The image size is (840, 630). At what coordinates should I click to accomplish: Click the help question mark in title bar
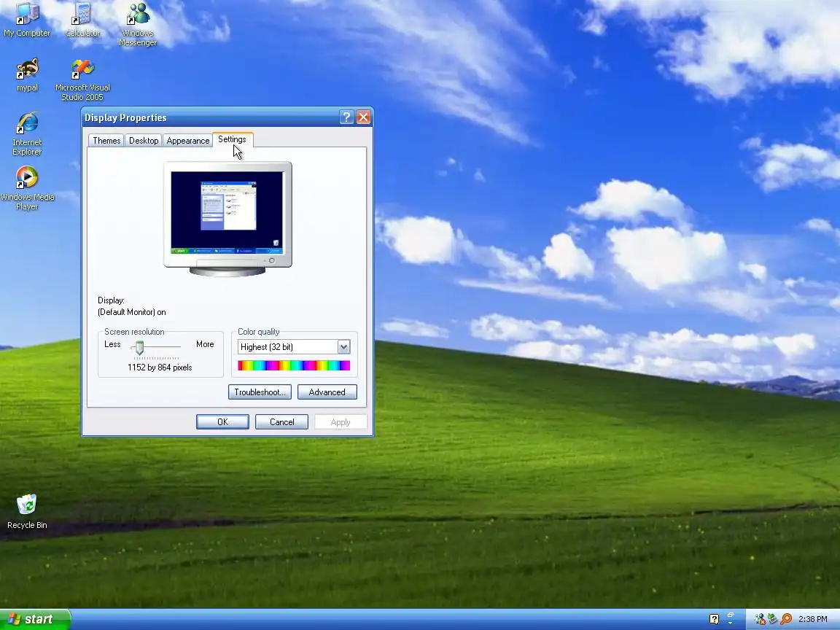point(346,117)
